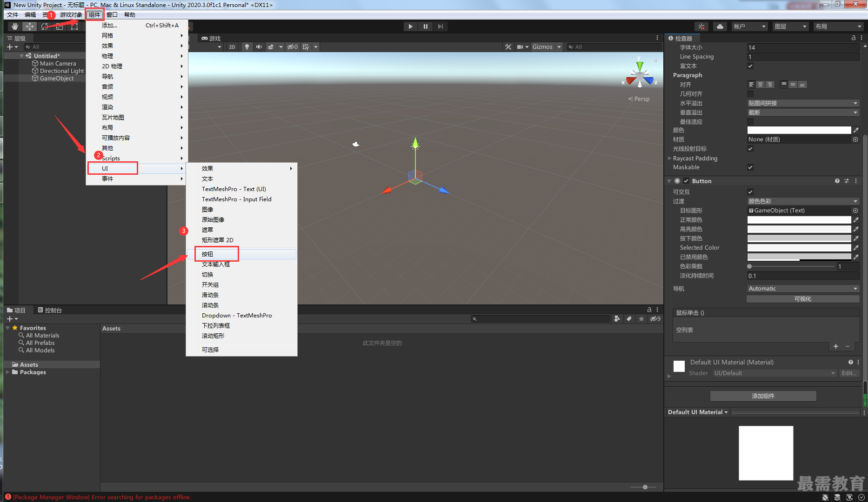Open the 水平溢出 dropdown

click(x=803, y=103)
